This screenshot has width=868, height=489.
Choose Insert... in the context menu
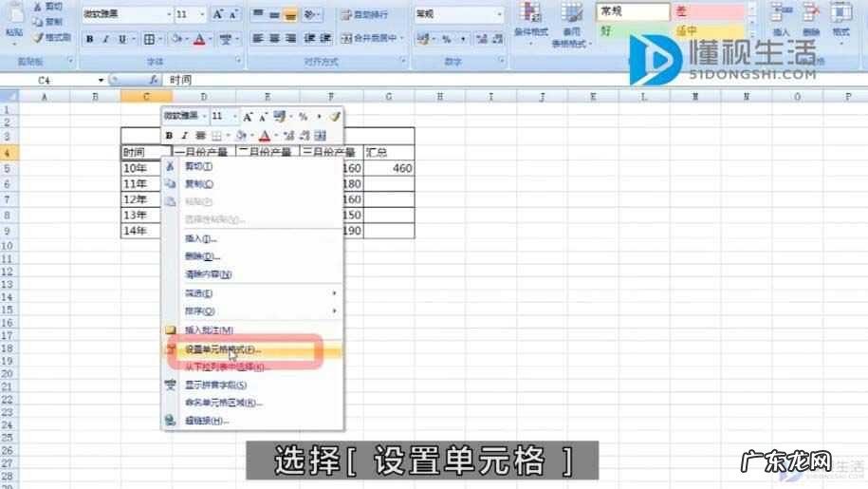(x=252, y=238)
